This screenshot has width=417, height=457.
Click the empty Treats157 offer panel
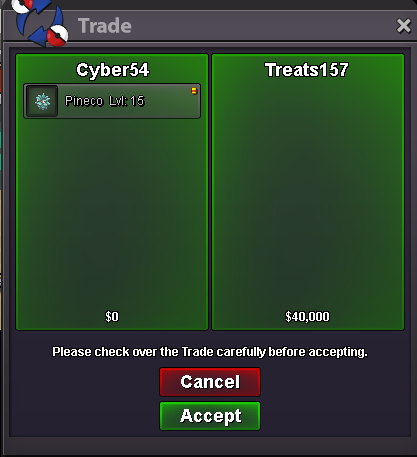coord(308,192)
